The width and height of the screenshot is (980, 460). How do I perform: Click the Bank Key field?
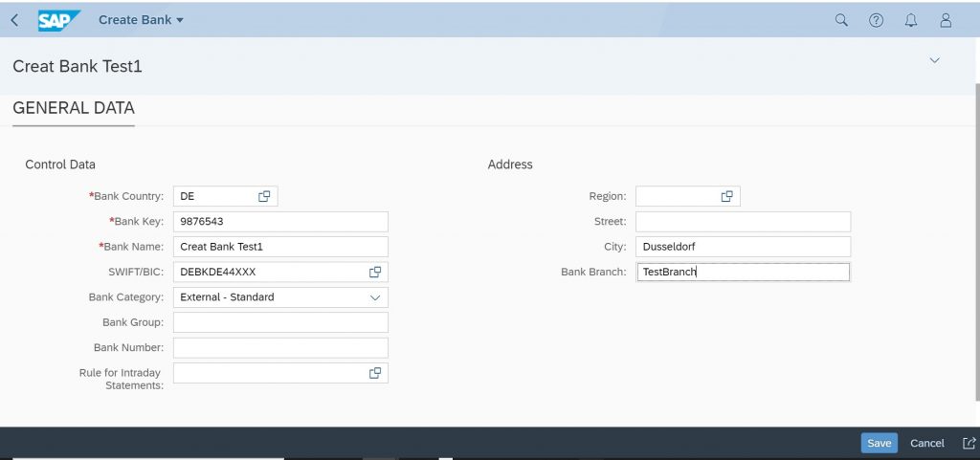(x=280, y=222)
